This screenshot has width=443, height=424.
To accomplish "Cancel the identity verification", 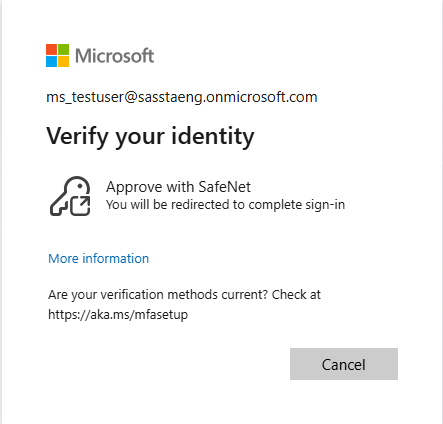I will coord(344,364).
